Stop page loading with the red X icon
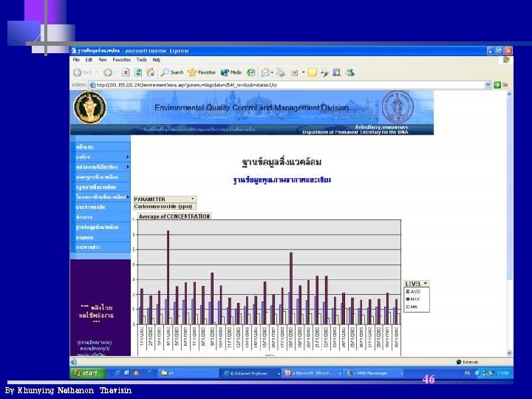The image size is (532, 399). tap(126, 72)
